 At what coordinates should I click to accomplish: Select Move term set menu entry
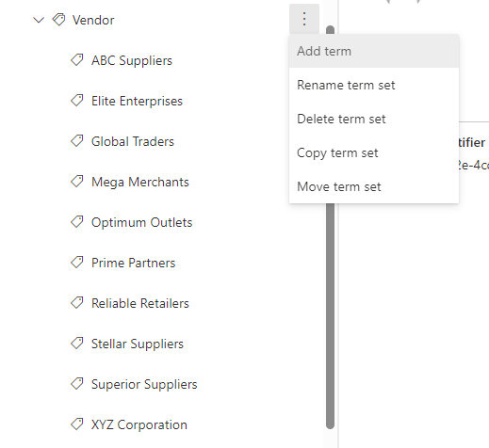pos(374,186)
